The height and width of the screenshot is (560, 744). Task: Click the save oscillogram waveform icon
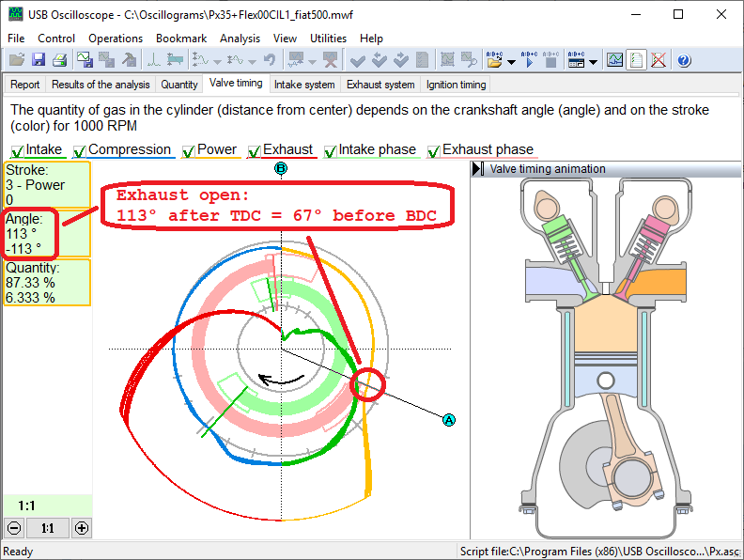click(85, 60)
